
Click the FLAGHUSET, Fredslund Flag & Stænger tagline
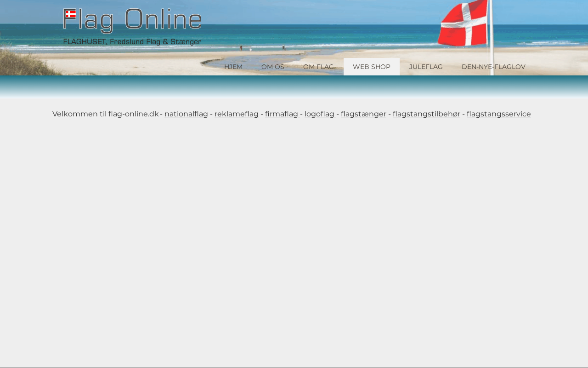click(132, 42)
